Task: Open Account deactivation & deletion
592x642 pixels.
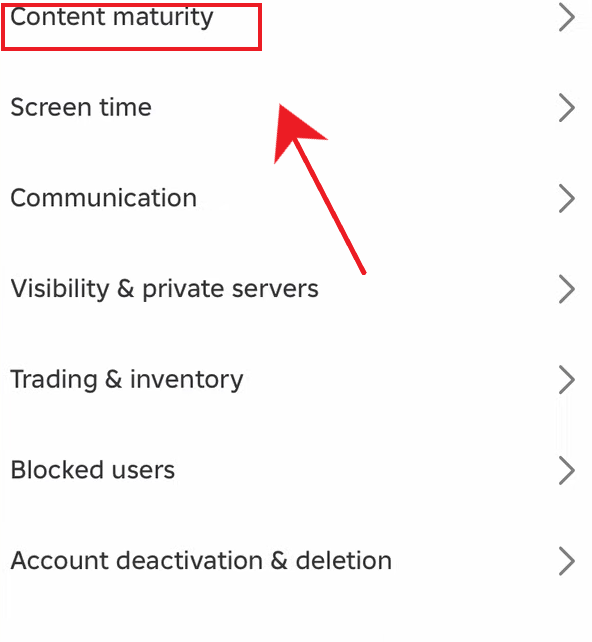Action: click(x=296, y=561)
